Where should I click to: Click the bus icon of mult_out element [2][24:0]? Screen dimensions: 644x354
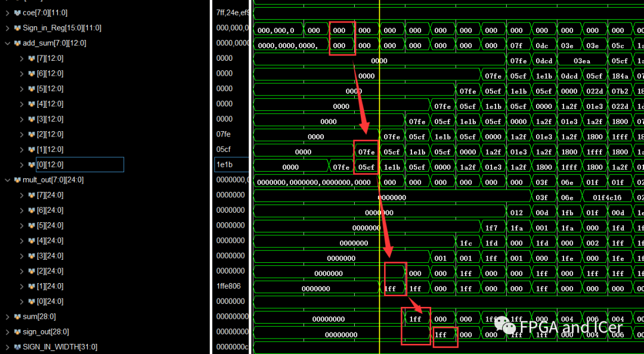click(x=32, y=271)
